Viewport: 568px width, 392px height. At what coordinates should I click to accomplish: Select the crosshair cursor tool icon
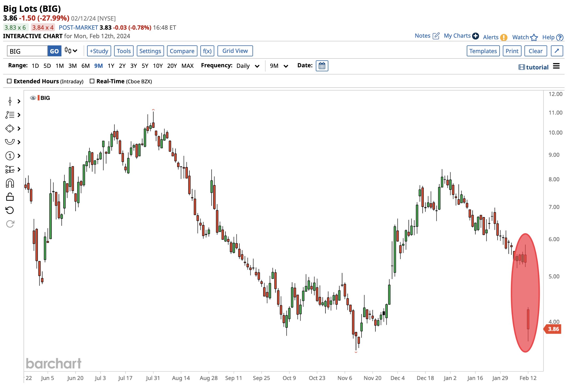[10, 101]
